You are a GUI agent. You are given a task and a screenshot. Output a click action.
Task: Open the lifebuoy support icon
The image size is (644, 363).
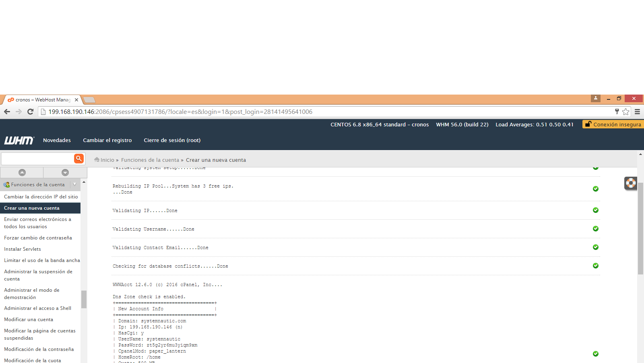point(630,184)
